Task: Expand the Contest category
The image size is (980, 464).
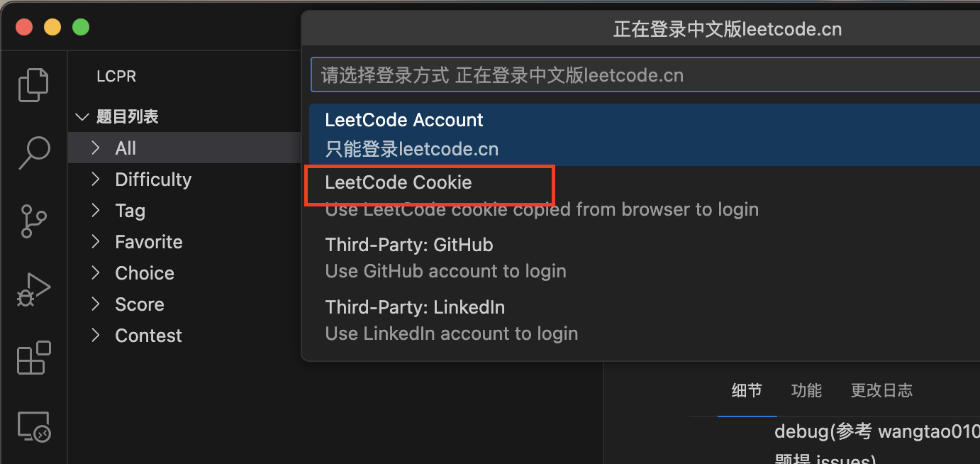Action: pyautogui.click(x=148, y=335)
